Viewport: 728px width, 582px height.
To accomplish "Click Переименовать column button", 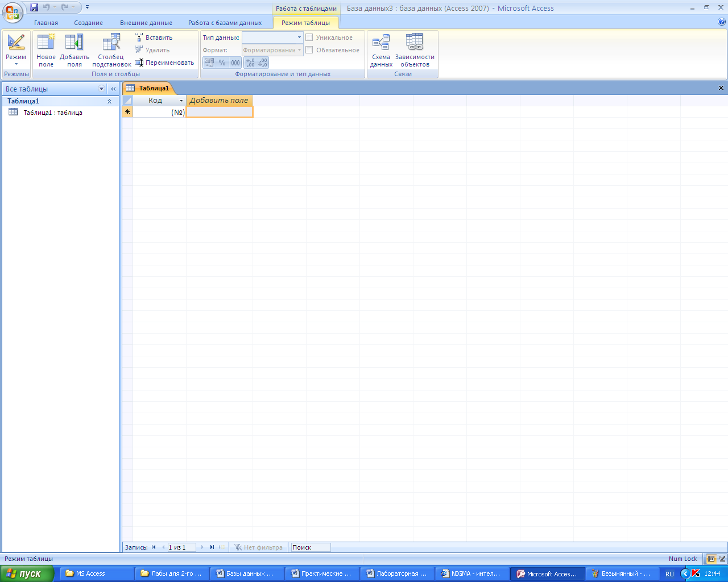I will (164, 63).
